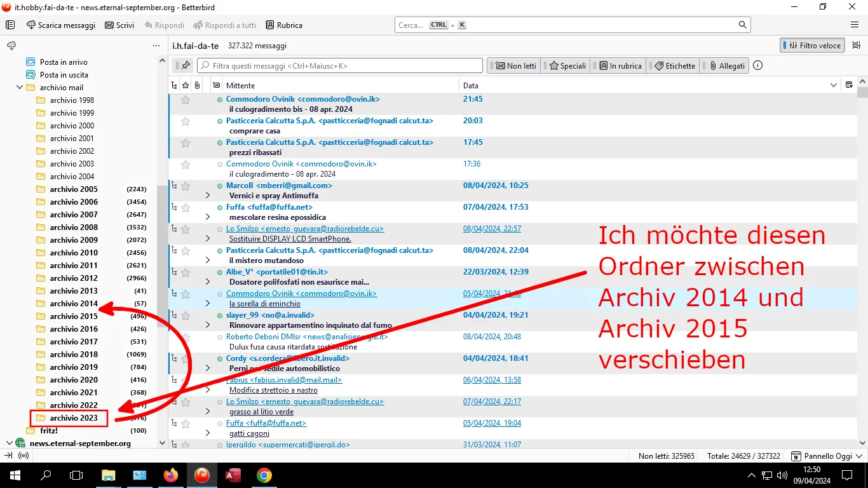Click the global Cerca search field
This screenshot has width=868, height=488.
(x=572, y=25)
